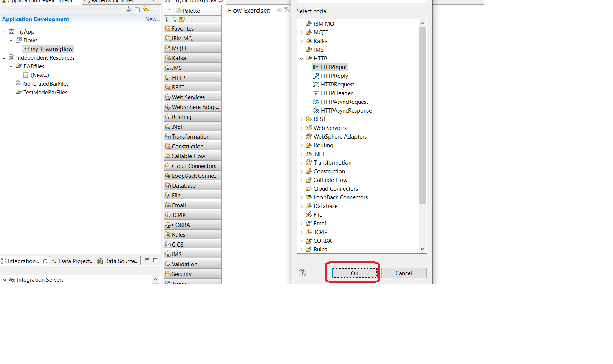Open the Construction drawer in the Palette
This screenshot has height=364, width=613.
pos(193,146)
